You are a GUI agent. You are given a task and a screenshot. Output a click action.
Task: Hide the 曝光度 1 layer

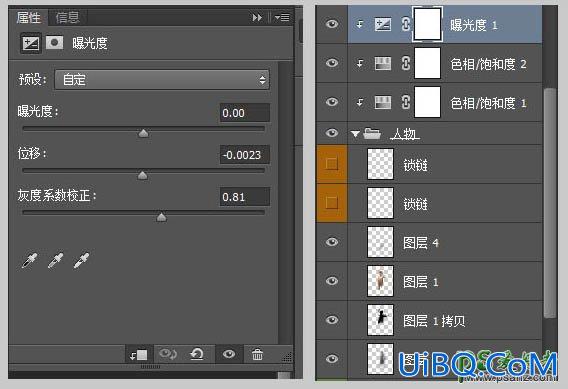coord(332,24)
